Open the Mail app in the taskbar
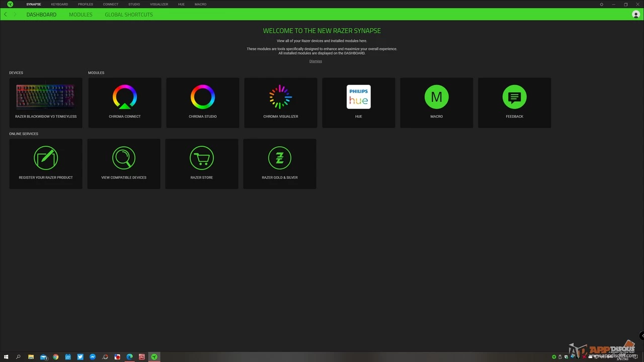The height and width of the screenshot is (362, 644). click(43, 357)
